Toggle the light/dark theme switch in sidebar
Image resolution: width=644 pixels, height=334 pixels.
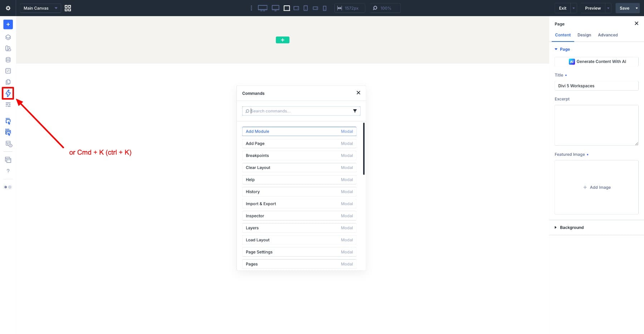pyautogui.click(x=8, y=187)
